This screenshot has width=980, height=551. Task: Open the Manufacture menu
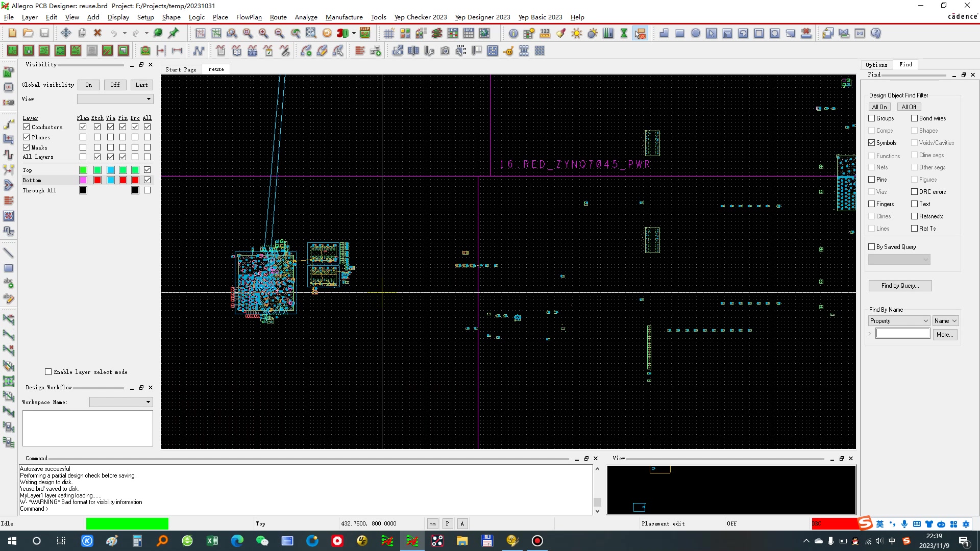(344, 17)
